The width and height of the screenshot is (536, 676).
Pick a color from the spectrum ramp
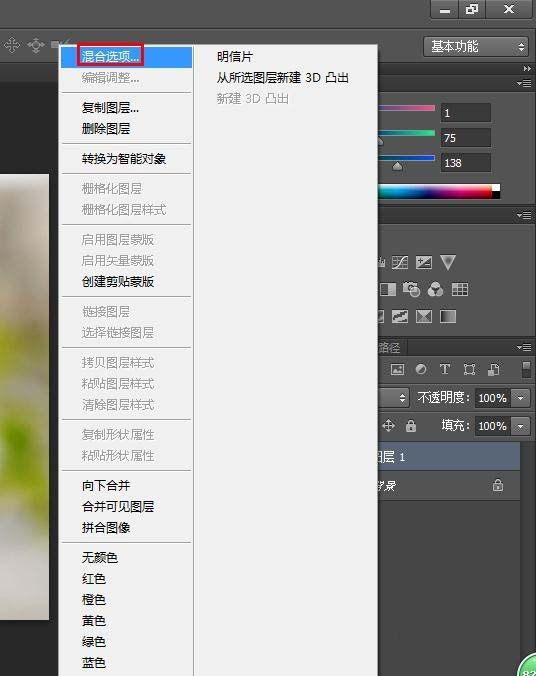(435, 191)
